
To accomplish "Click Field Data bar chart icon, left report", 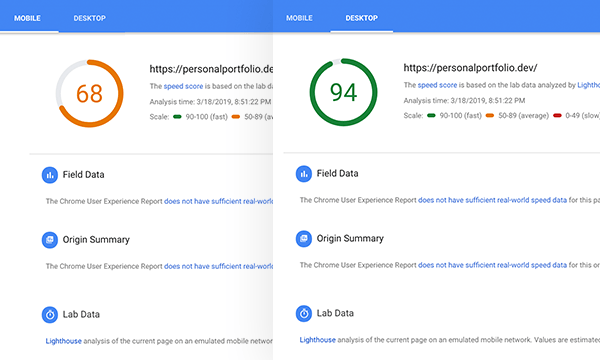I will [50, 175].
